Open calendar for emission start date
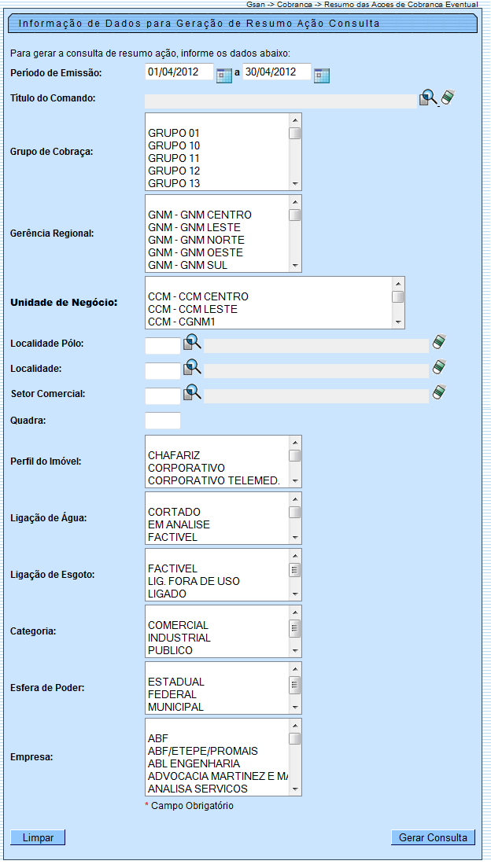Viewport: 491px width, 868px height. click(x=223, y=75)
